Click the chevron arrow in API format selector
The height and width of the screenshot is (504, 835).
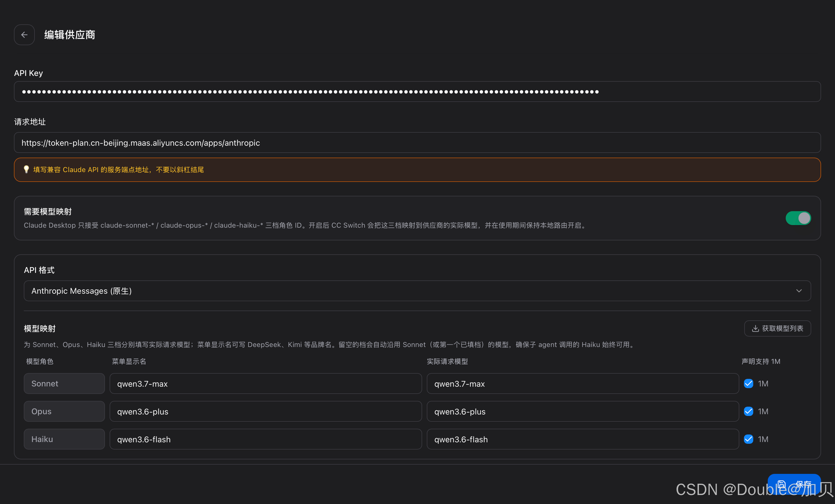[799, 291]
